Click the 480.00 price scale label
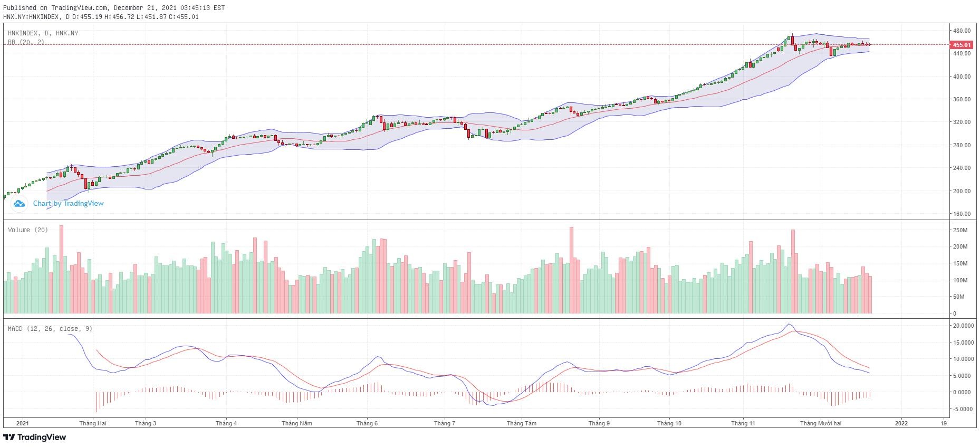 (x=962, y=31)
